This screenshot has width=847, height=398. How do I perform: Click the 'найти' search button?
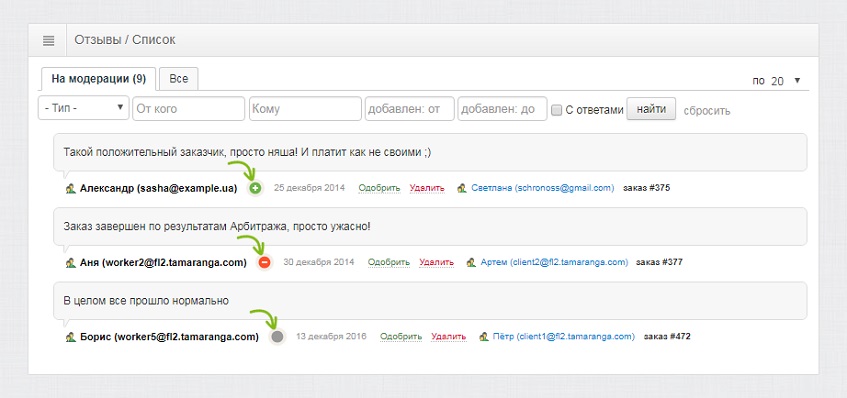tap(651, 109)
